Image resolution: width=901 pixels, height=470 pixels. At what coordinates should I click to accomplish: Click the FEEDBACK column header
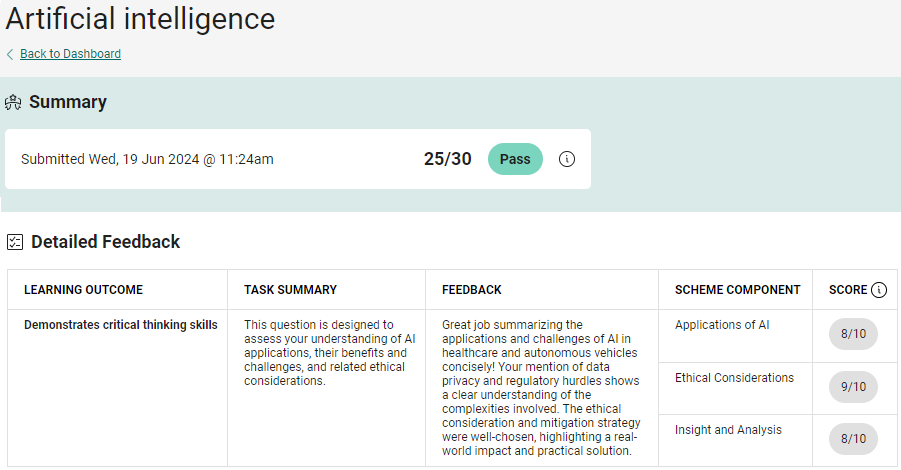pyautogui.click(x=472, y=290)
